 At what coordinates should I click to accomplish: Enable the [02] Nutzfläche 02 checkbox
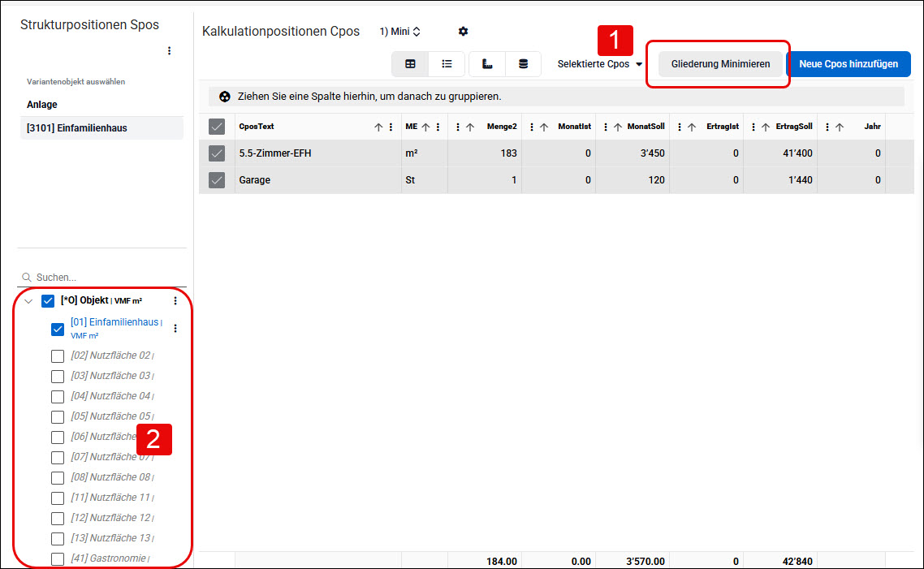[x=57, y=356]
